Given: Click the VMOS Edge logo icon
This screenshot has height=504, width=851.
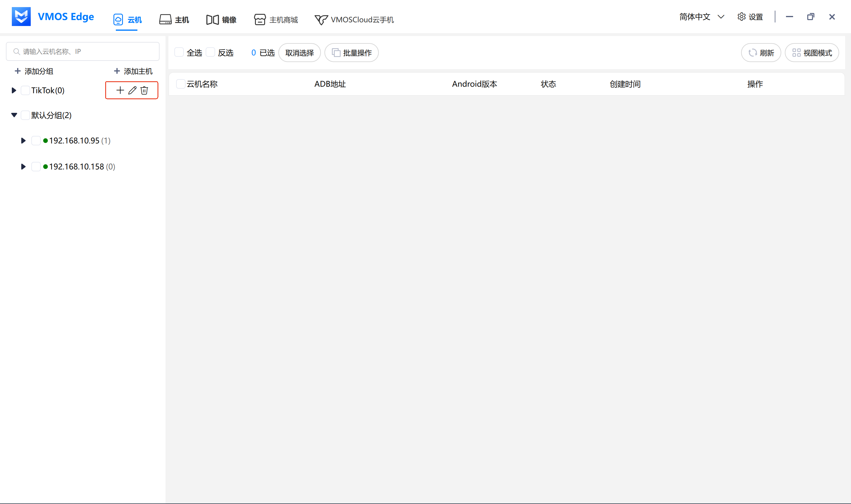Looking at the screenshot, I should click(21, 17).
